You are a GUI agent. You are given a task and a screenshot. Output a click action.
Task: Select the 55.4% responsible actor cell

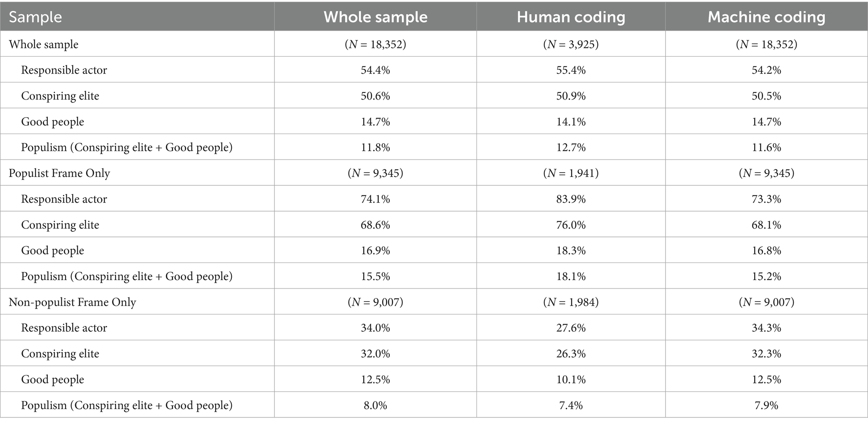(x=571, y=70)
